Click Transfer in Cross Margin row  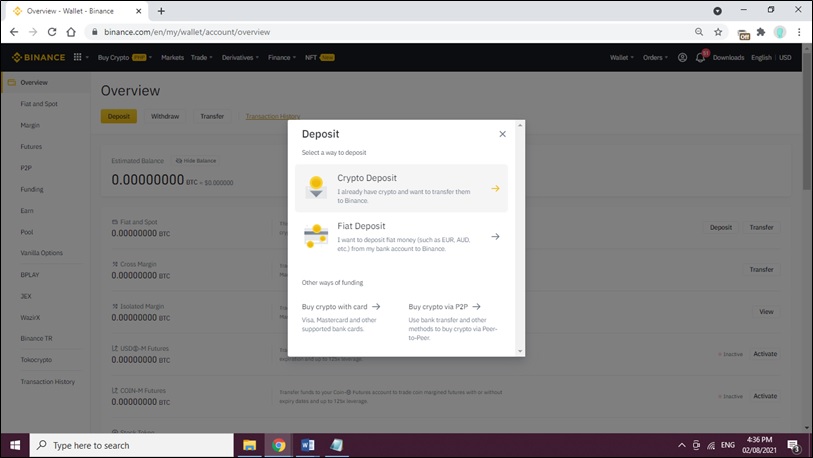click(x=761, y=269)
